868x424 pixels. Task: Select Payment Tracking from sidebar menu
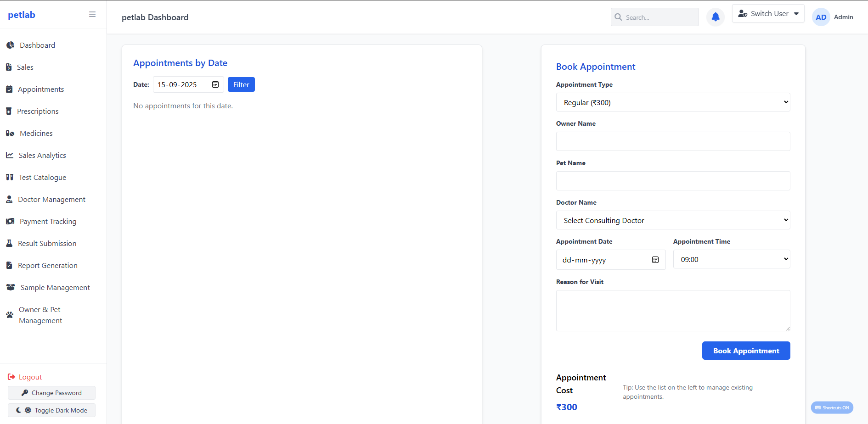48,221
